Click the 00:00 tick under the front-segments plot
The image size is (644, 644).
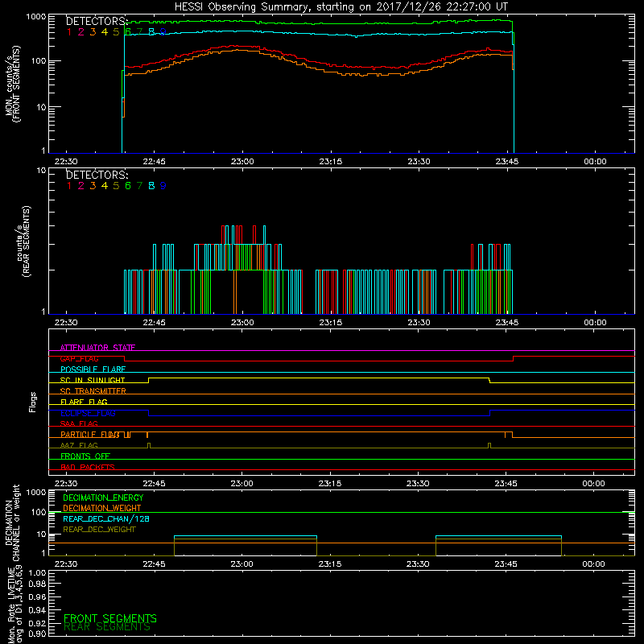[595, 162]
